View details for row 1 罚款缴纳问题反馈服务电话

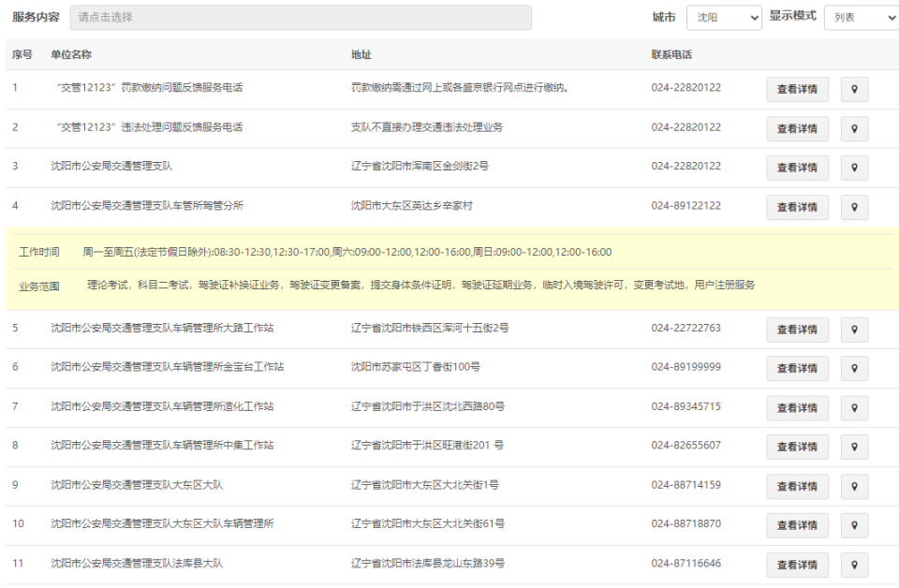click(798, 89)
